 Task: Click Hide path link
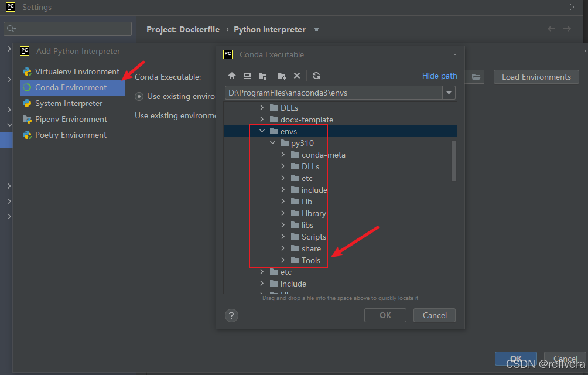click(439, 76)
